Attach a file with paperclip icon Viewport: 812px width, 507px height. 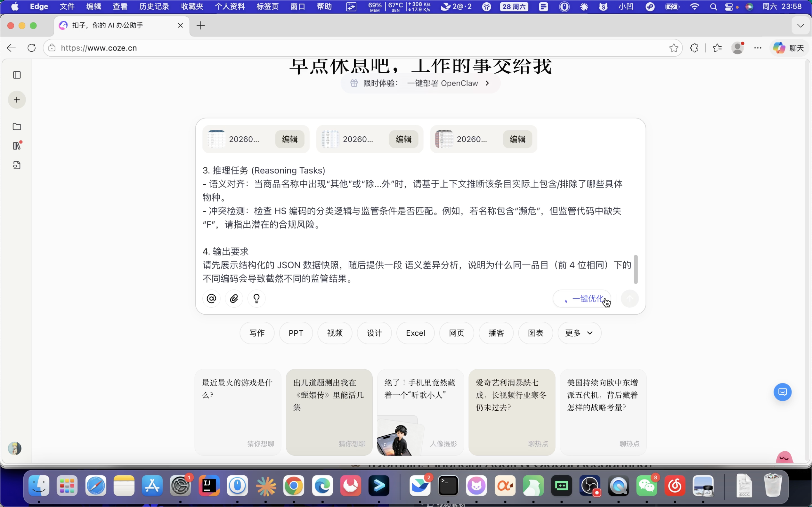234,298
